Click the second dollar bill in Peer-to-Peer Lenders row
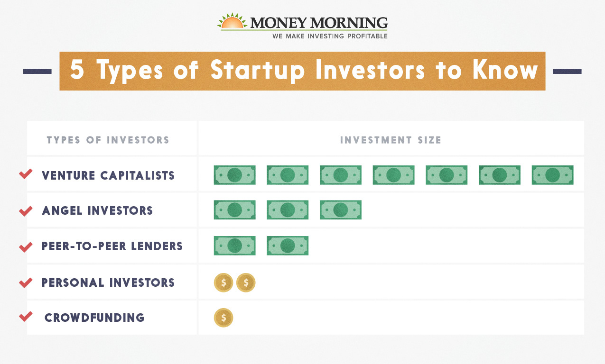 pos(288,246)
